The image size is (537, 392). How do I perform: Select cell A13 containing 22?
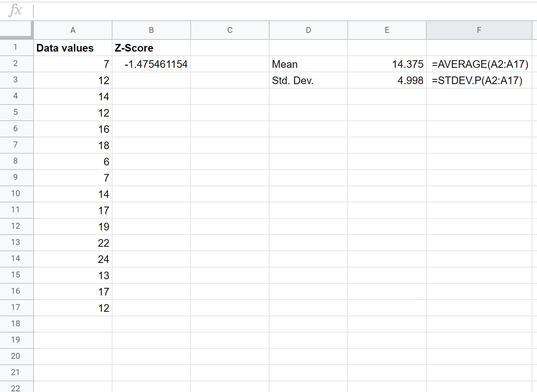pyautogui.click(x=73, y=243)
